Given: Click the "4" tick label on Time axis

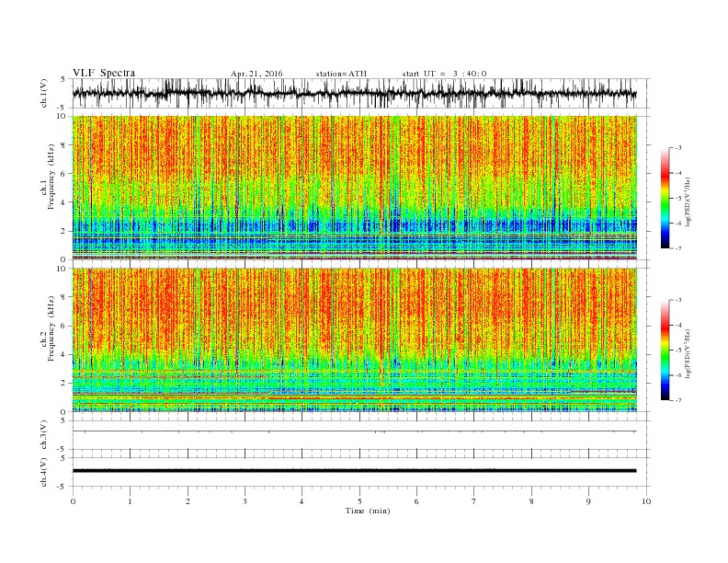Looking at the screenshot, I should click(301, 501).
